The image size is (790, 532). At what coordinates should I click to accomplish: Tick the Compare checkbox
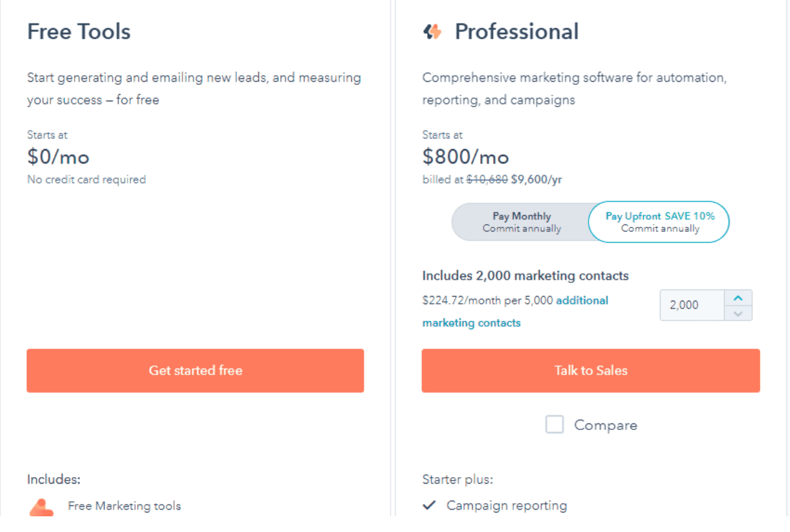[555, 425]
